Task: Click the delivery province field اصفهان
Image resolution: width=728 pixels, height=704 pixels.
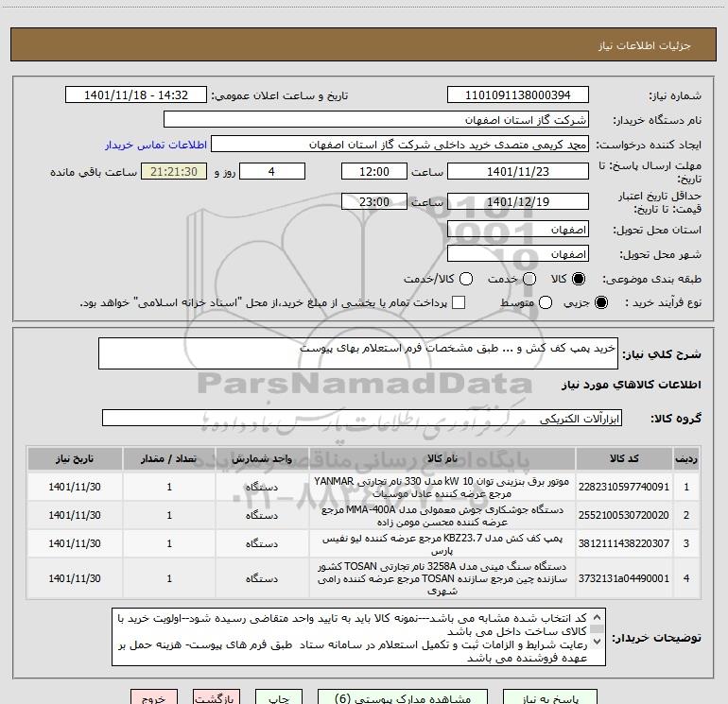Action: [518, 229]
